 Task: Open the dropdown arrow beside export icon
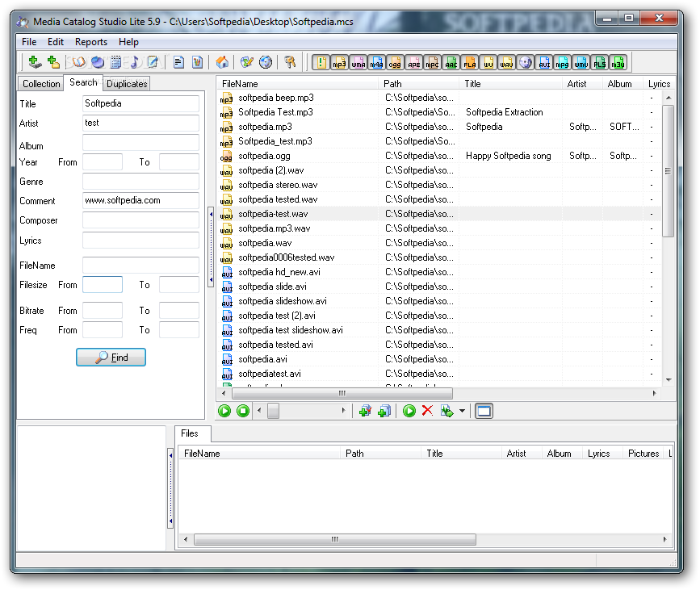click(x=462, y=411)
